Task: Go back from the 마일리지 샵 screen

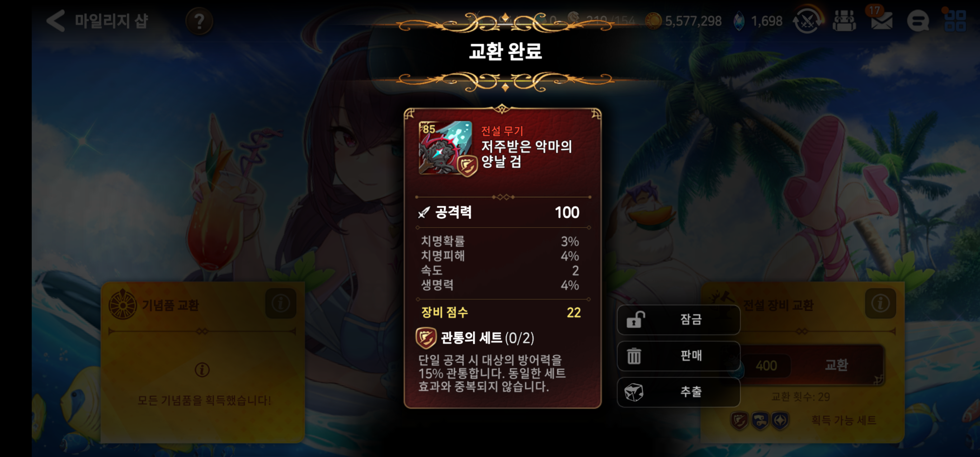Action: (56, 21)
